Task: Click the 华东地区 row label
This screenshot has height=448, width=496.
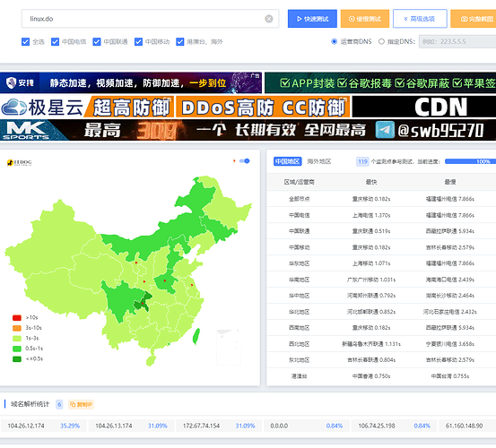Action: [x=299, y=263]
